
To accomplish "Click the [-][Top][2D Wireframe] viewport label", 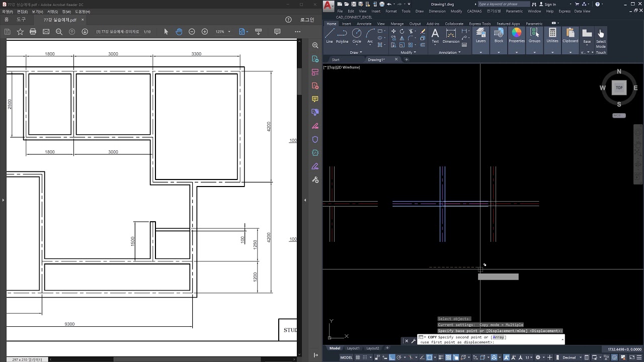I will (342, 67).
